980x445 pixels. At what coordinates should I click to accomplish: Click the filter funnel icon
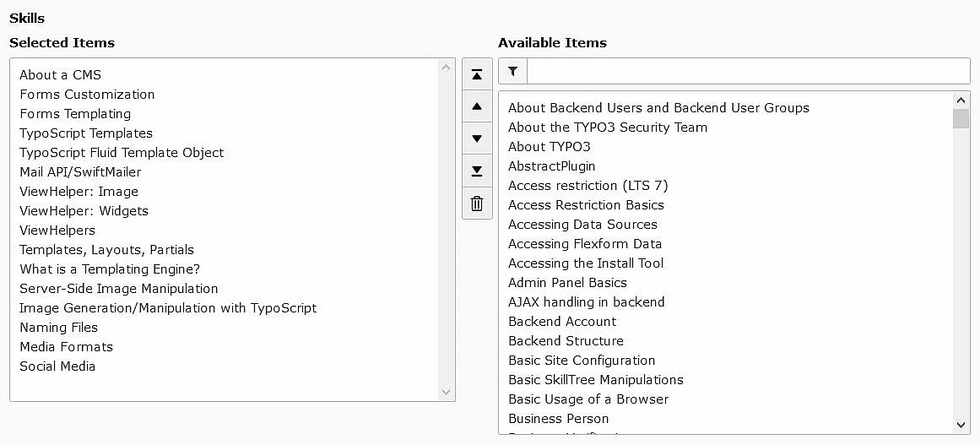(x=512, y=72)
